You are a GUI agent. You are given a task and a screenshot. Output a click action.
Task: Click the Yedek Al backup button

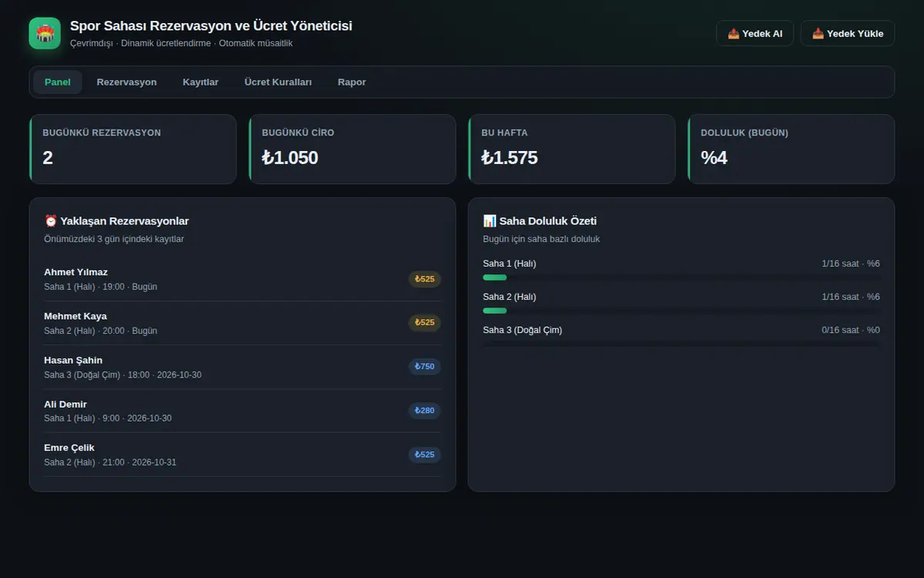point(755,33)
